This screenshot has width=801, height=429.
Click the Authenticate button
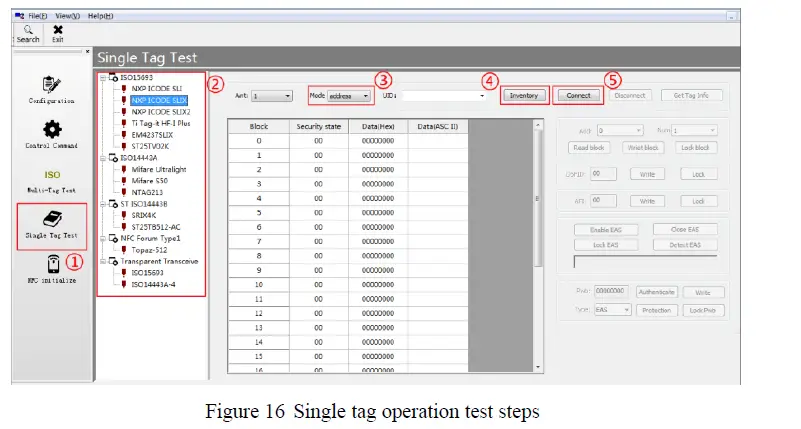(656, 292)
